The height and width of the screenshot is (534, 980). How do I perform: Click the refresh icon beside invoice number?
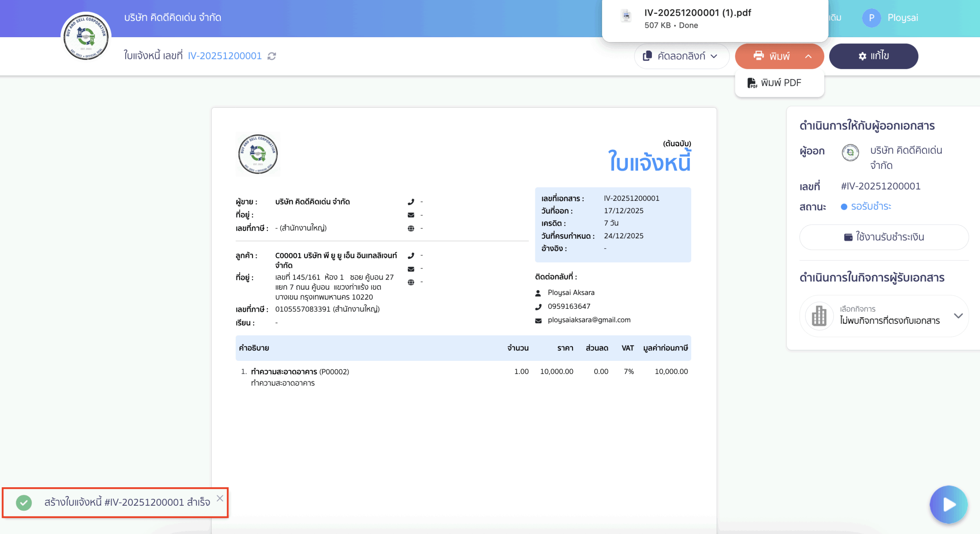click(272, 56)
